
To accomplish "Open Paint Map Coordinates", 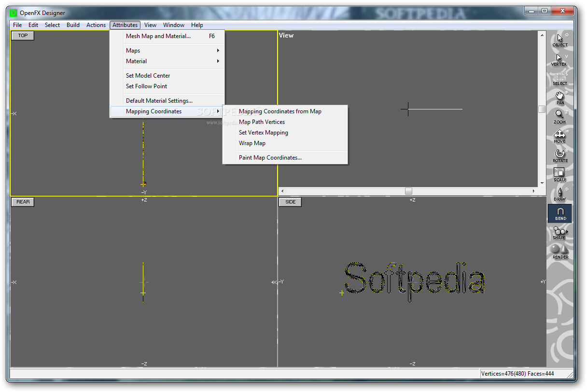I will point(285,158).
